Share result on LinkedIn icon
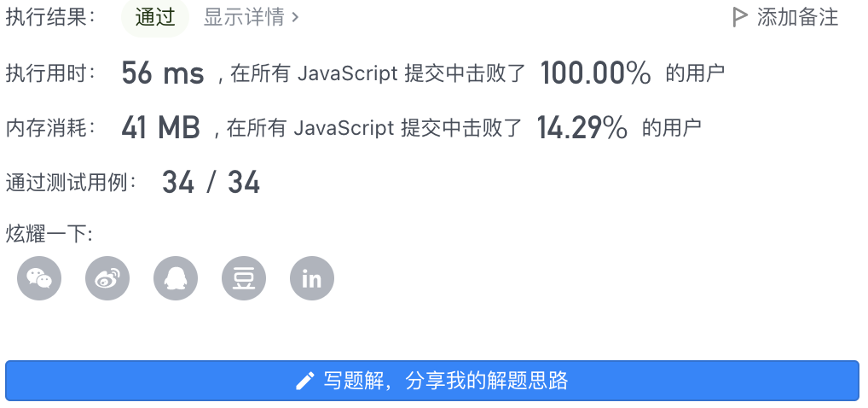This screenshot has width=868, height=408. 312,278
